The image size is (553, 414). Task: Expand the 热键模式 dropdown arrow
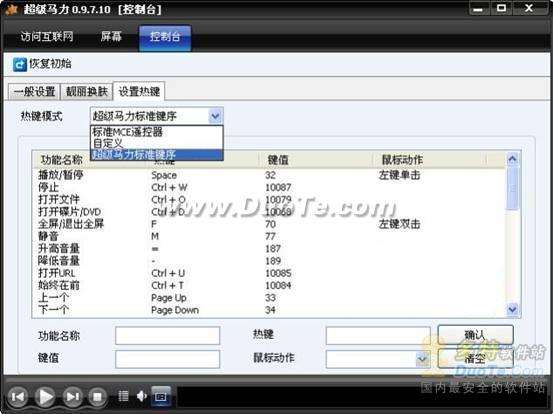tap(215, 116)
